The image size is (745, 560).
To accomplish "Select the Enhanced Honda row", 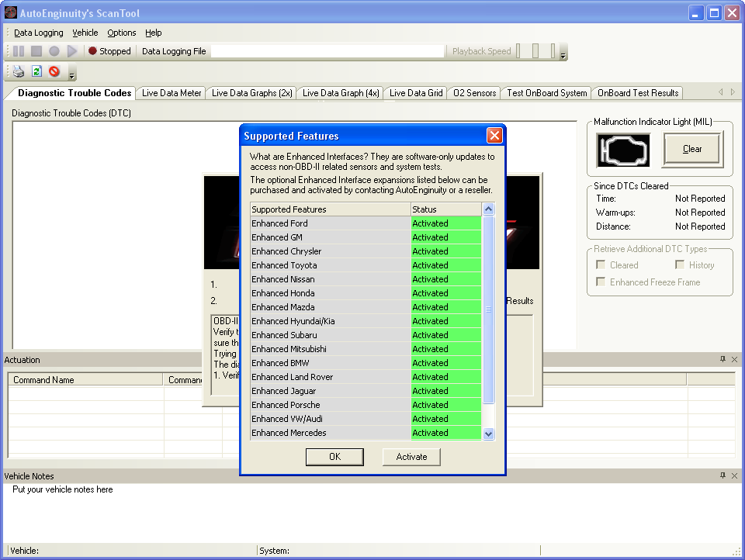I will (x=366, y=293).
